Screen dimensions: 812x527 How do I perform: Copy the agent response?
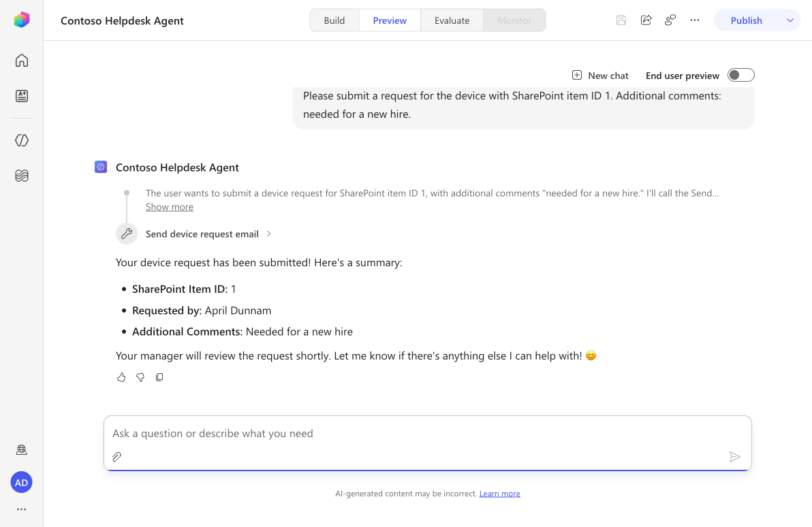tap(159, 377)
